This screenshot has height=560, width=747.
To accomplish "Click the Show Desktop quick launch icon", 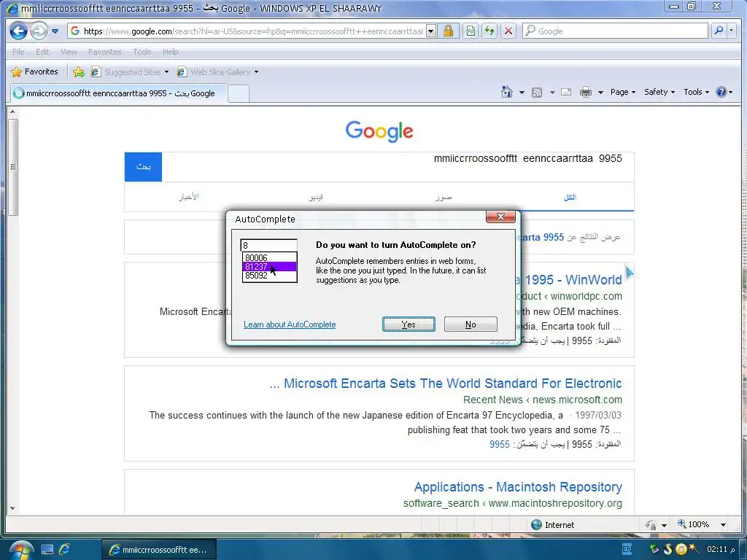I will click(47, 550).
